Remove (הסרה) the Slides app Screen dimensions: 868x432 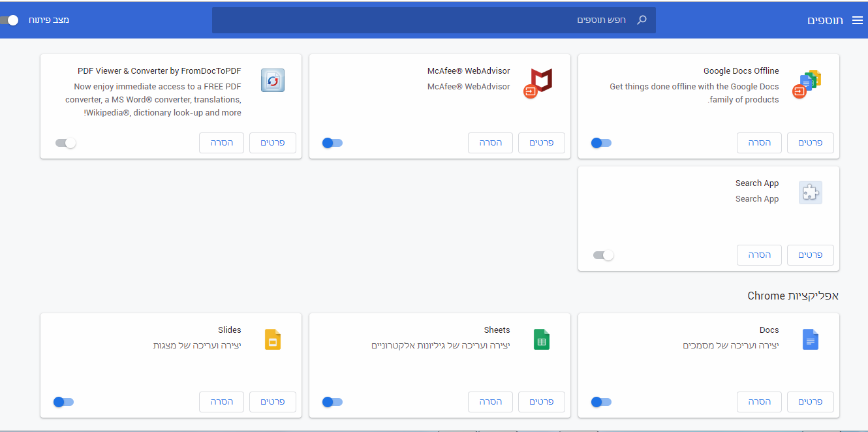point(222,402)
